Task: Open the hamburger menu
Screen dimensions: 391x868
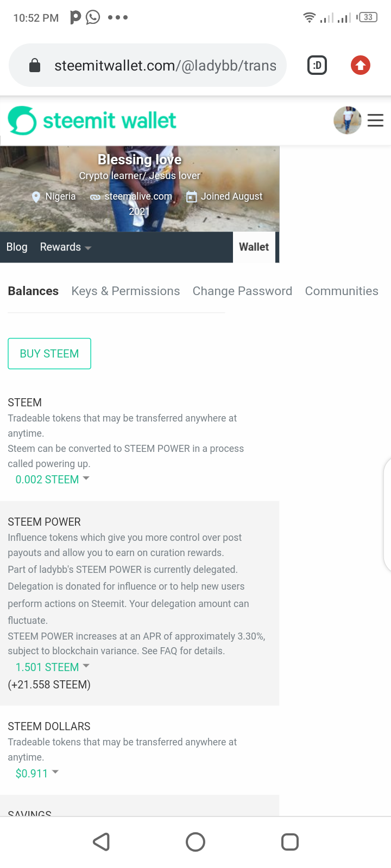Action: [375, 120]
